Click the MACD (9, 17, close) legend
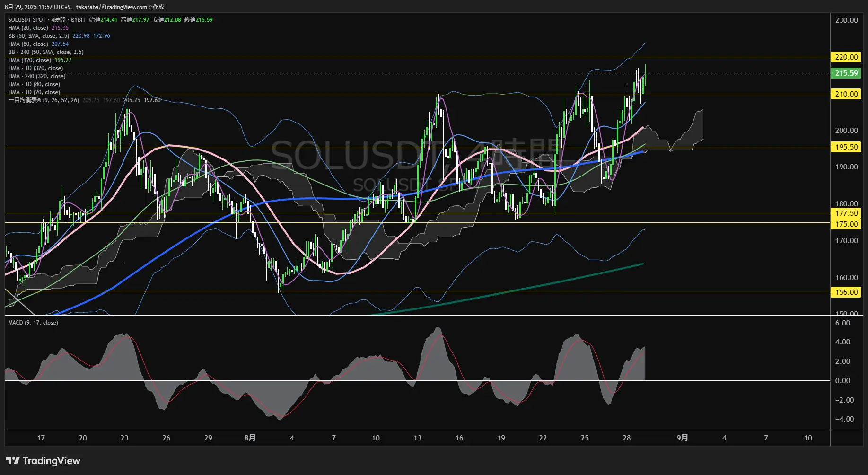 [33, 323]
